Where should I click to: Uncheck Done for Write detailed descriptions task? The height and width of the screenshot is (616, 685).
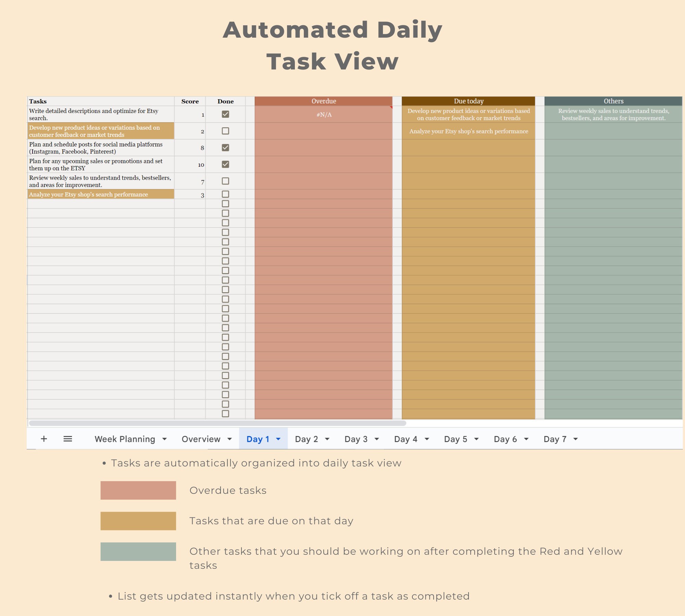tap(225, 115)
